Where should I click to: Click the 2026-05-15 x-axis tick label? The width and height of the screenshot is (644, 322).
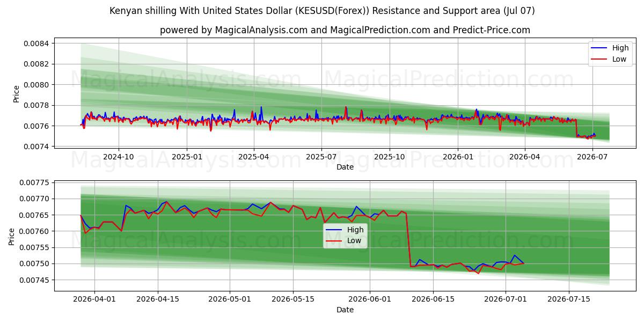tap(293, 299)
